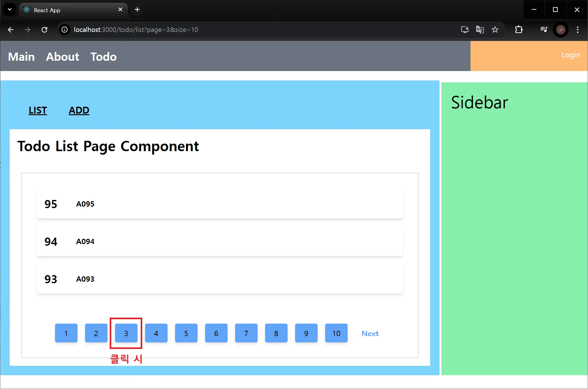
Task: Open todo item 93 A093
Action: point(220,279)
